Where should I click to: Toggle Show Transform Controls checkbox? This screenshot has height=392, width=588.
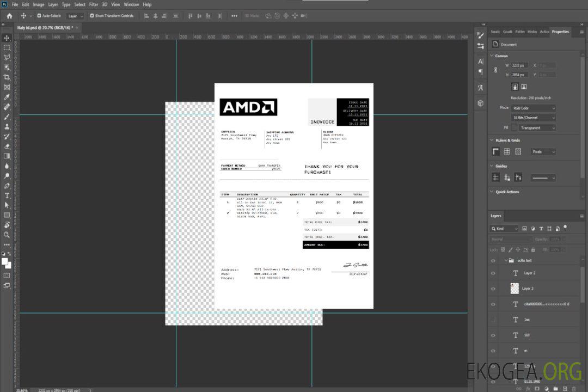click(92, 16)
